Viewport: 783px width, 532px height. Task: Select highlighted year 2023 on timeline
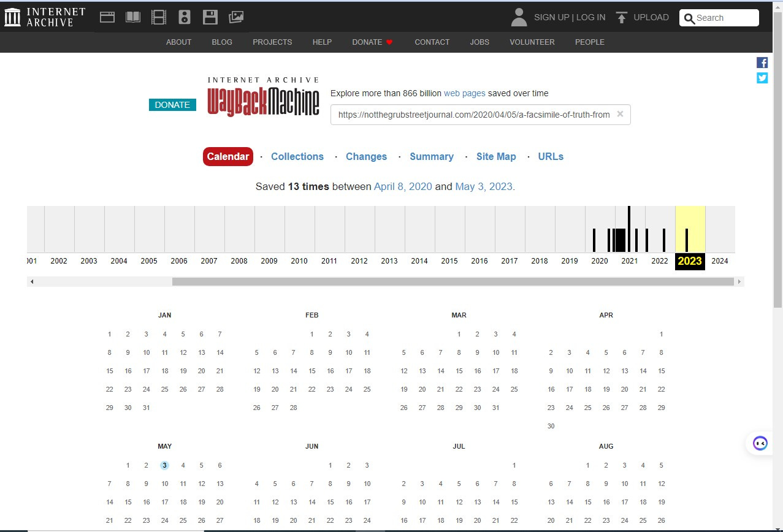690,261
